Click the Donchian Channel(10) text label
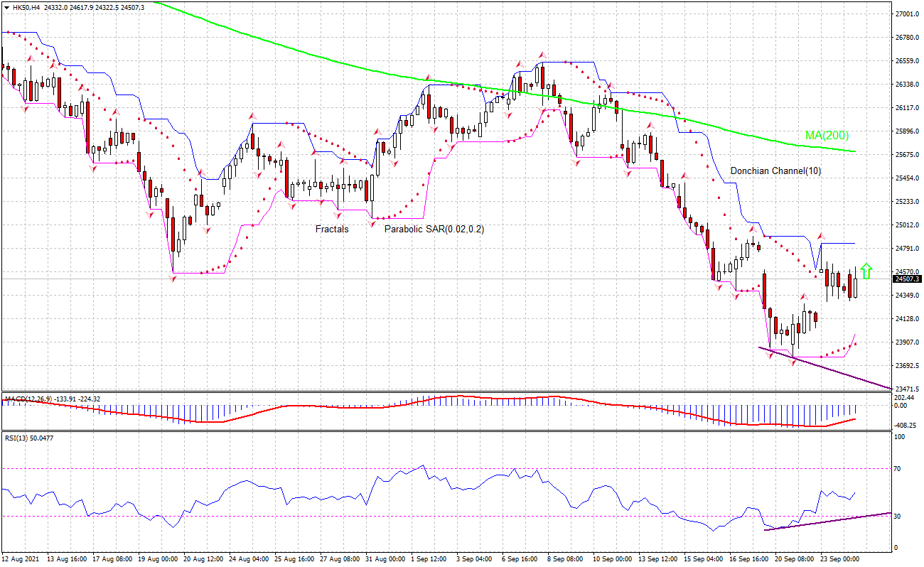This screenshot has width=924, height=567. [x=775, y=171]
